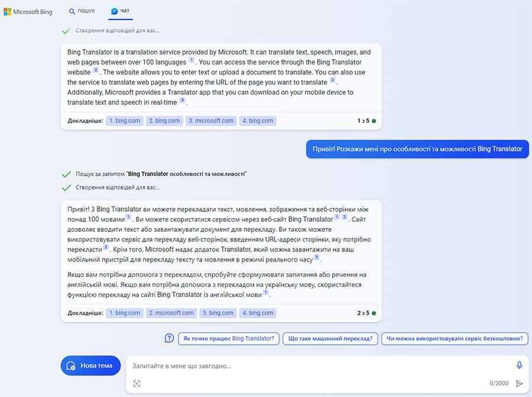Open '4. bing.com' source in the English answer
Viewport: 532px width, 397px height.
pyautogui.click(x=258, y=121)
